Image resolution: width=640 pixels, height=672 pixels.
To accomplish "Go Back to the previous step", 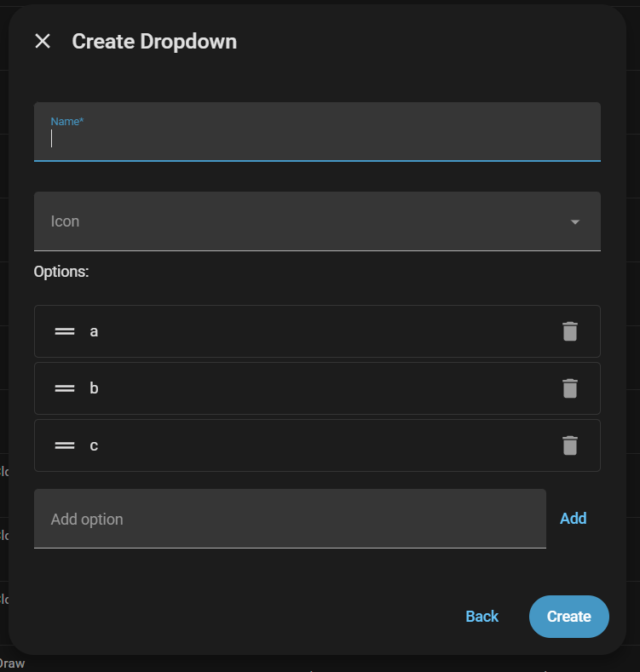I will 481,617.
